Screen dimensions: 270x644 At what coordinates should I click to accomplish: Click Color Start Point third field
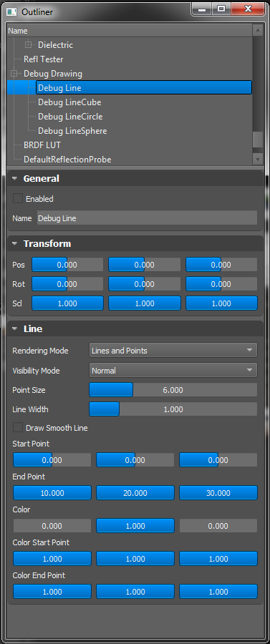pos(218,559)
